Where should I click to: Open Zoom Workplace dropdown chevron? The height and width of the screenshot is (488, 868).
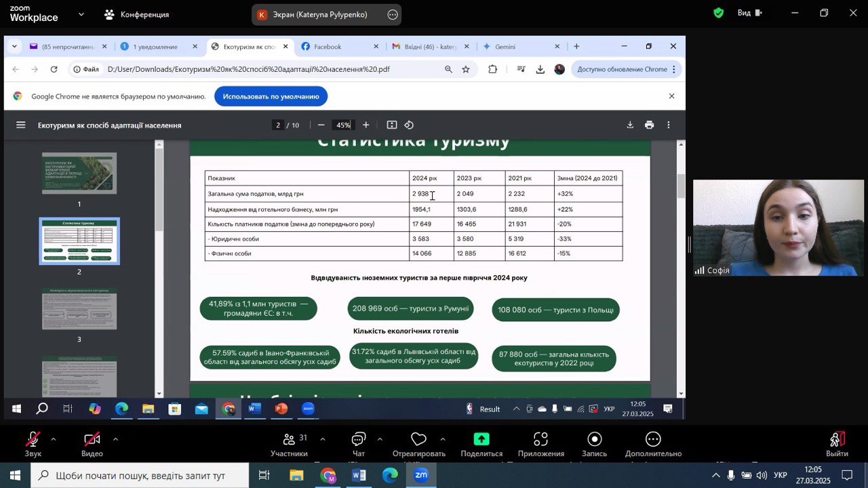[x=81, y=14]
